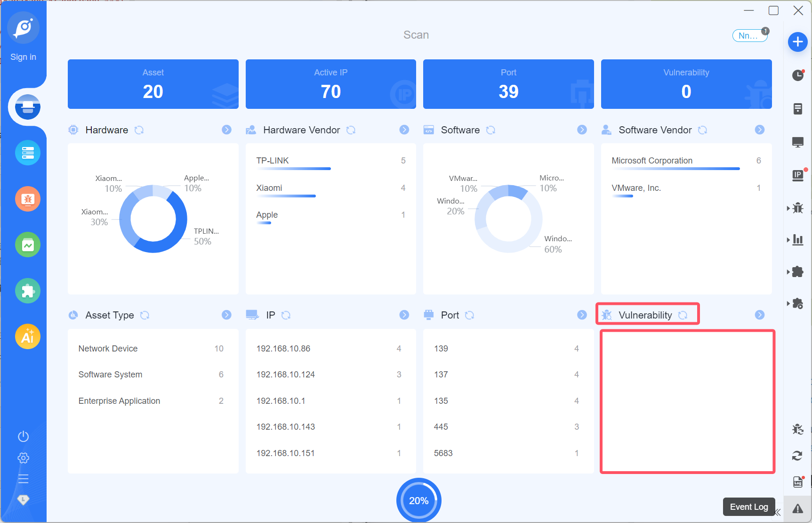Screen dimensions: 812x523
Task: Open the puzzle piece plugin sidebar icon
Action: click(x=28, y=291)
